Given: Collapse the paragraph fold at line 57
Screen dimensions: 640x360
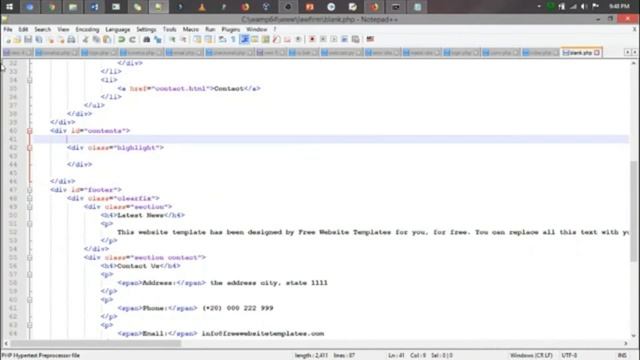Looking at the screenshot, I should pyautogui.click(x=29, y=275).
